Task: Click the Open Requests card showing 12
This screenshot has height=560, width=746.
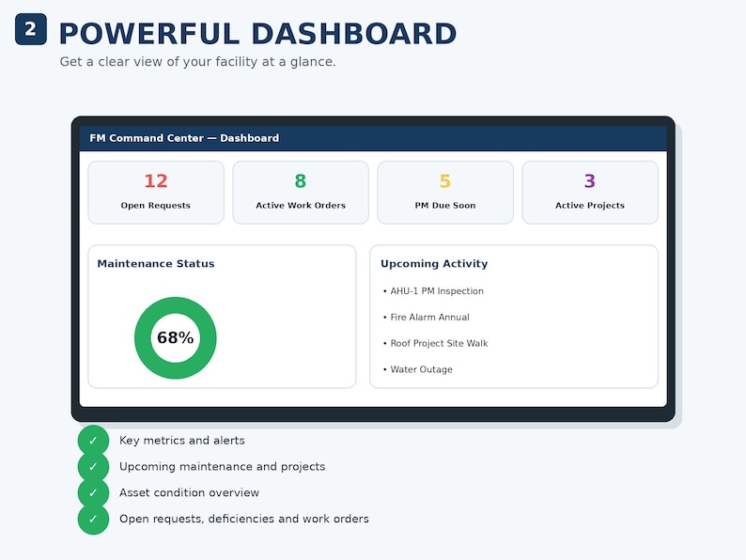Action: click(x=156, y=193)
